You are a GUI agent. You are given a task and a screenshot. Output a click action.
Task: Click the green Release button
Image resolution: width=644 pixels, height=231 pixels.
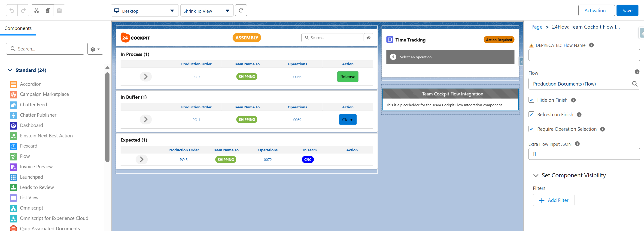(348, 77)
